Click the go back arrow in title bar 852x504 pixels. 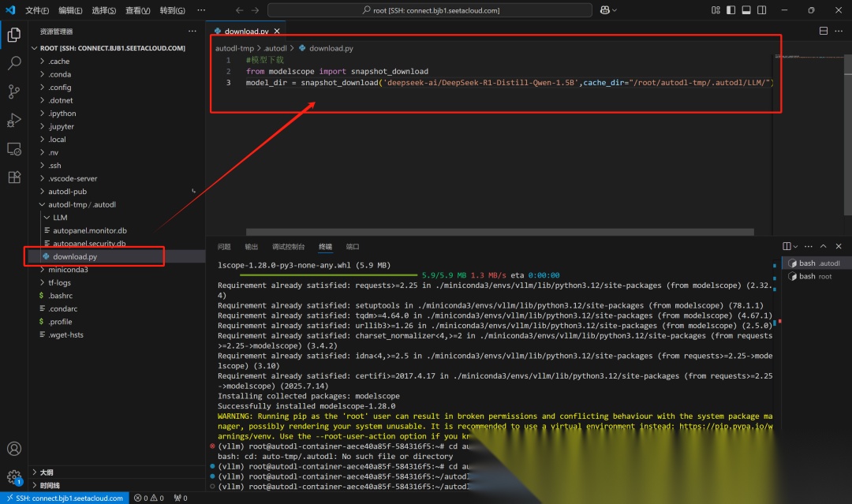point(239,10)
